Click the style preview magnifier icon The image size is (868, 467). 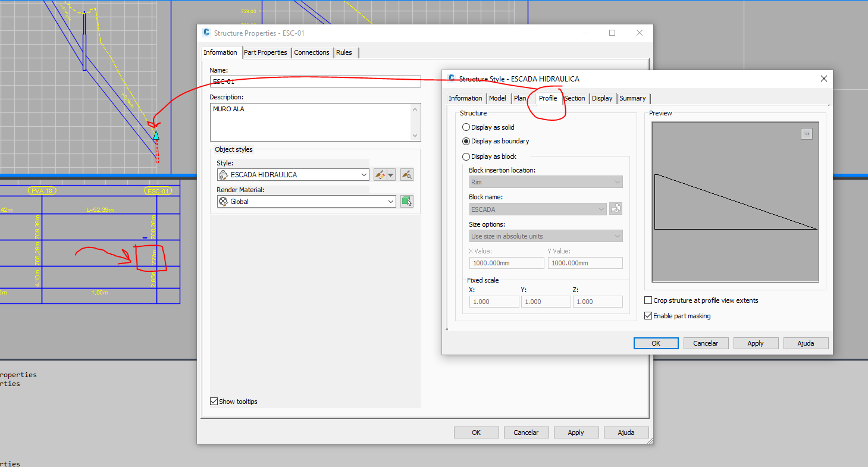(x=408, y=174)
